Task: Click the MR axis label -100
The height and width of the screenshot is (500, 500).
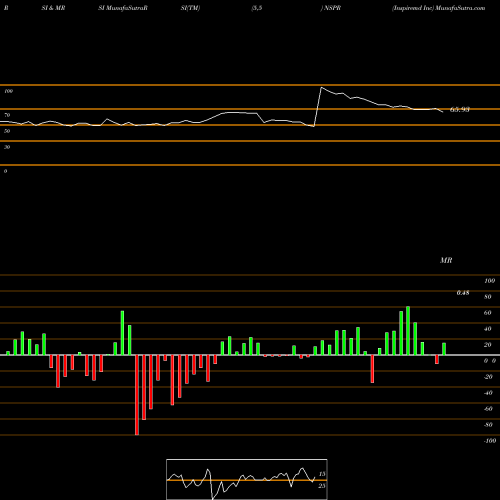Action: pyautogui.click(x=490, y=441)
